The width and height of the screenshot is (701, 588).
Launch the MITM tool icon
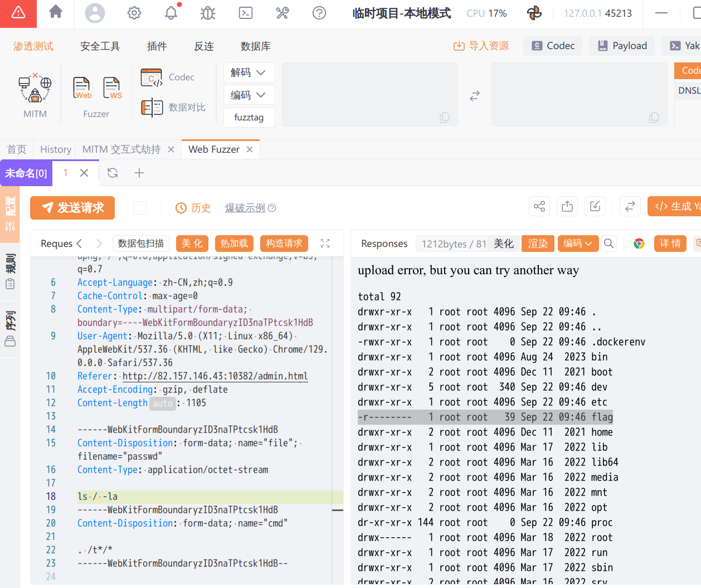pyautogui.click(x=35, y=89)
